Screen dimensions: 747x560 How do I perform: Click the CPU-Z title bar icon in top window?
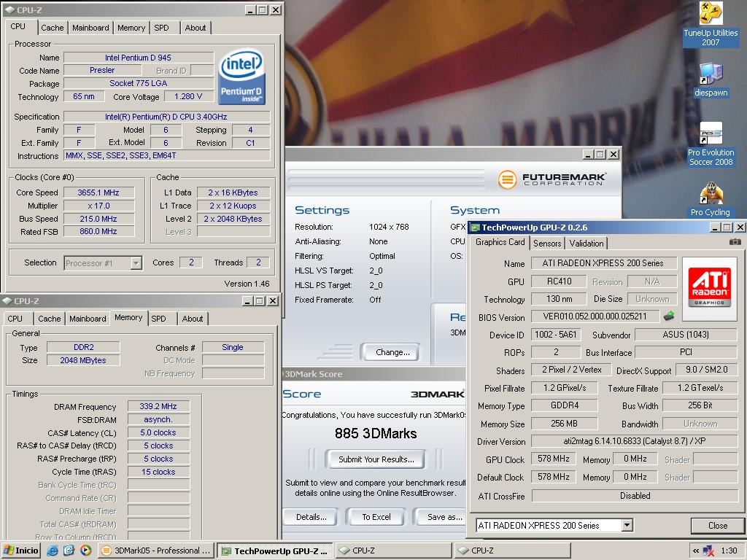tap(9, 9)
